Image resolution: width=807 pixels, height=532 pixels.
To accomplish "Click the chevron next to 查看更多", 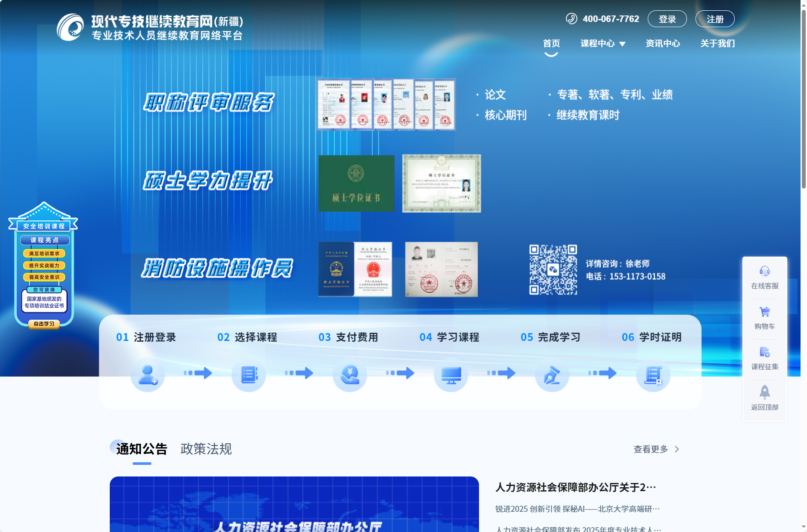I will tap(677, 449).
